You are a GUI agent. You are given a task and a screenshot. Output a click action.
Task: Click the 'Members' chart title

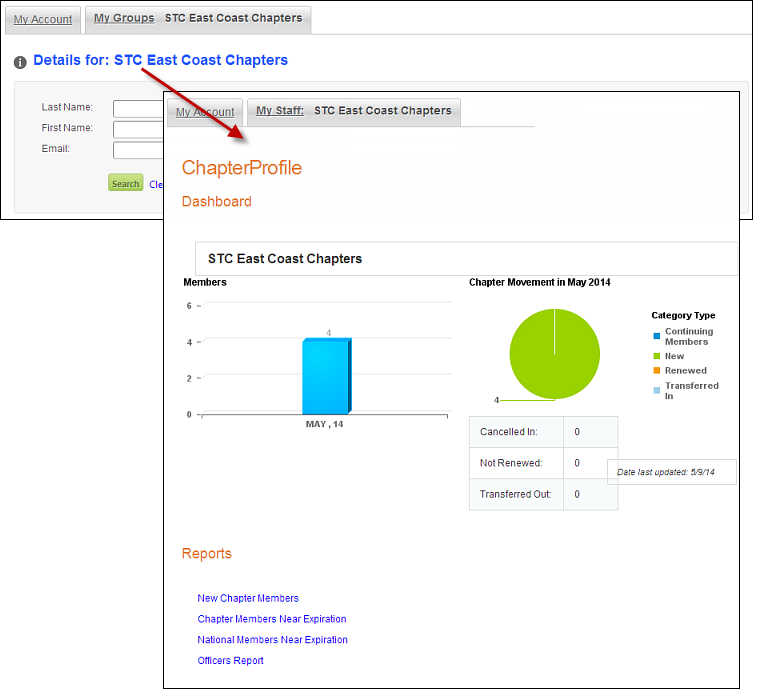[x=205, y=282]
